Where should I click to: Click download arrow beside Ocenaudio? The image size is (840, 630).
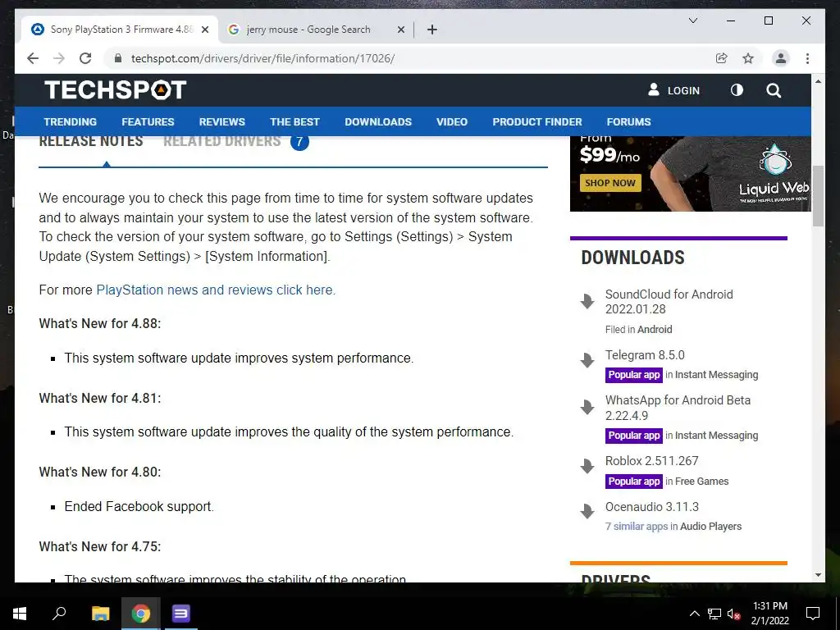pos(587,511)
